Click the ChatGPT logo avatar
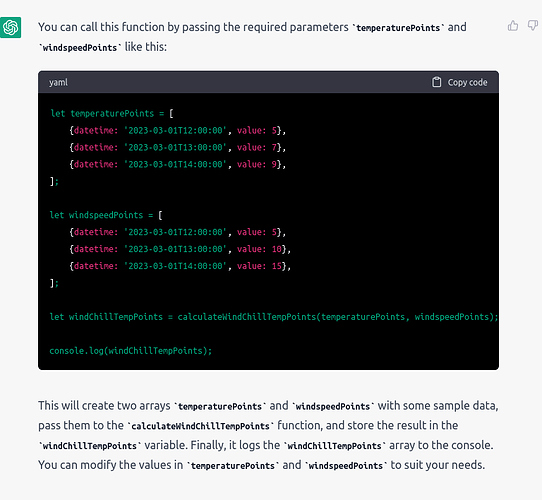The width and height of the screenshot is (542, 500). 10,27
